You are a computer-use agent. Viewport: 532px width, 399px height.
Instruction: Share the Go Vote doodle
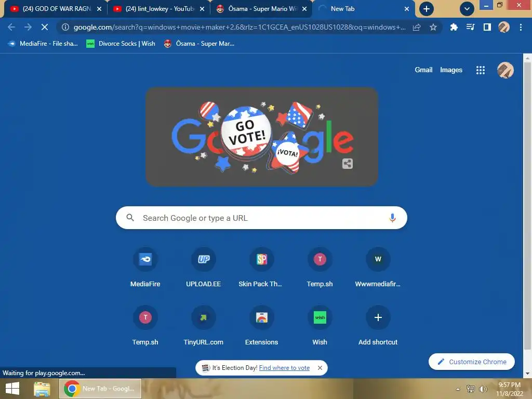pyautogui.click(x=347, y=164)
